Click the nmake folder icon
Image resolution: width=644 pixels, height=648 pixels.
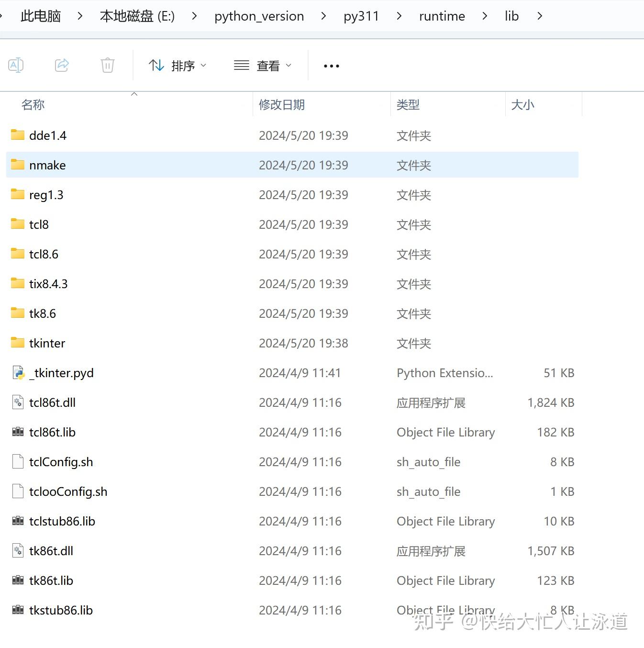point(18,165)
